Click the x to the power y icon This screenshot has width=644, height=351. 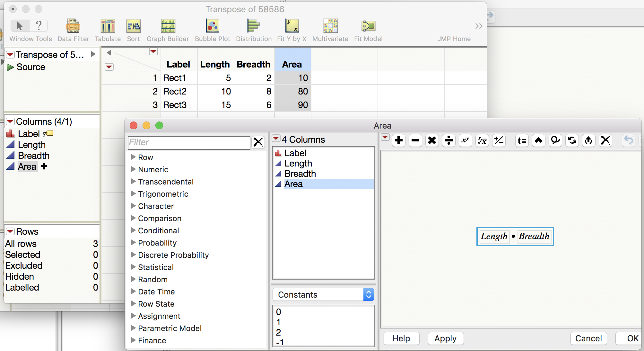465,140
